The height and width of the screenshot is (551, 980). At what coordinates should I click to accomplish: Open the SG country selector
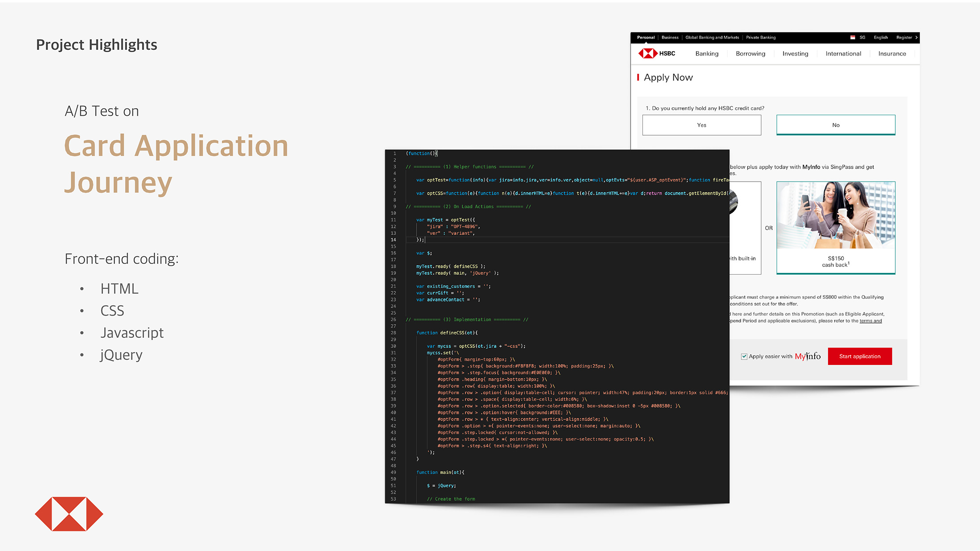(x=862, y=37)
